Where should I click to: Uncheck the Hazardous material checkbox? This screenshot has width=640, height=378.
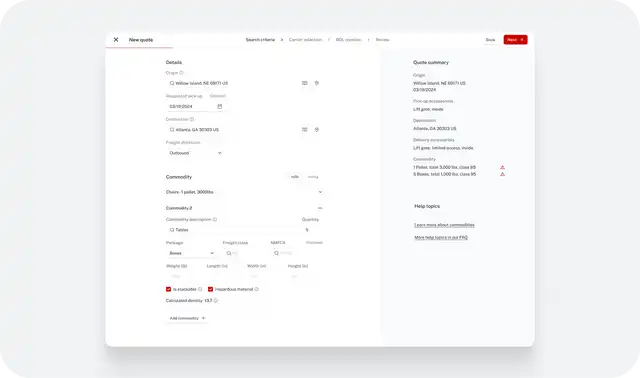pos(210,289)
